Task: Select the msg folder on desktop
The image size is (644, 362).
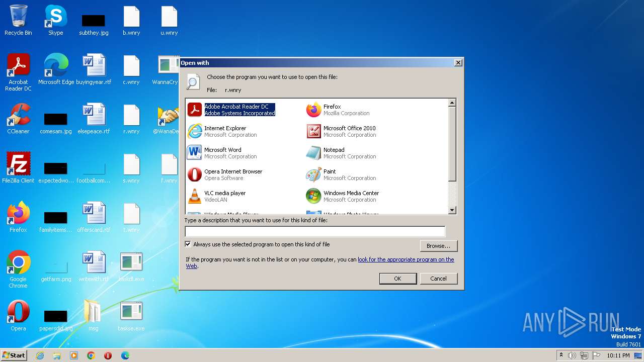Action: click(x=94, y=316)
